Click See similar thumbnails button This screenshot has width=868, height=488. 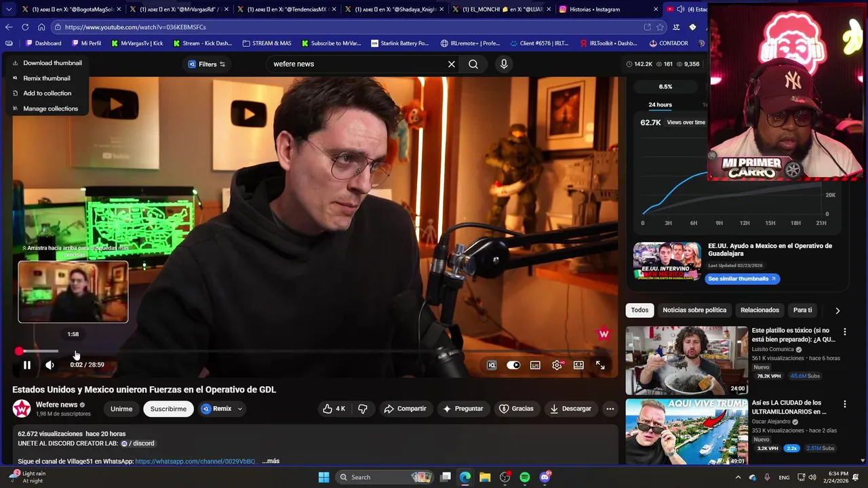(x=742, y=279)
